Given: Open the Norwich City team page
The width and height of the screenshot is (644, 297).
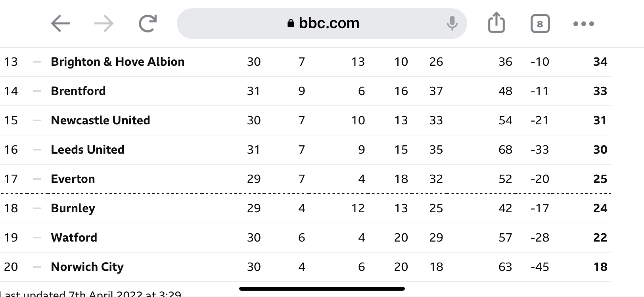Looking at the screenshot, I should pyautogui.click(x=87, y=267).
